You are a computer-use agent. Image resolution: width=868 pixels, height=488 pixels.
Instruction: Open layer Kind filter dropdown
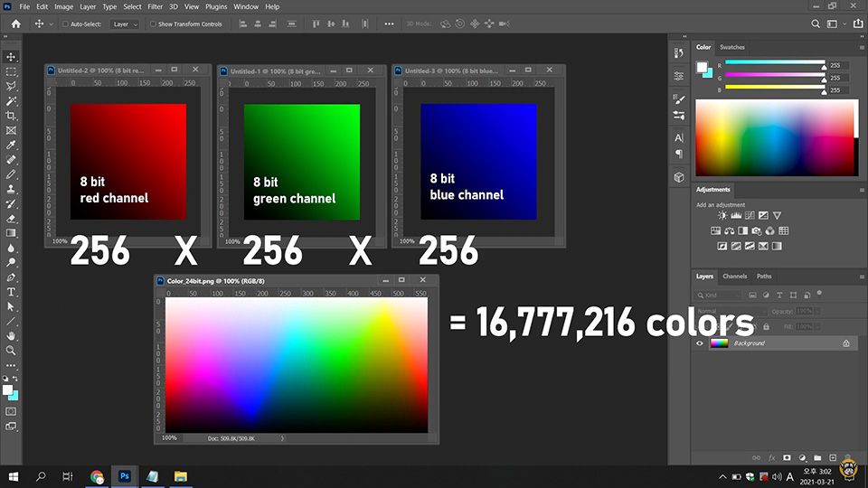pos(719,295)
